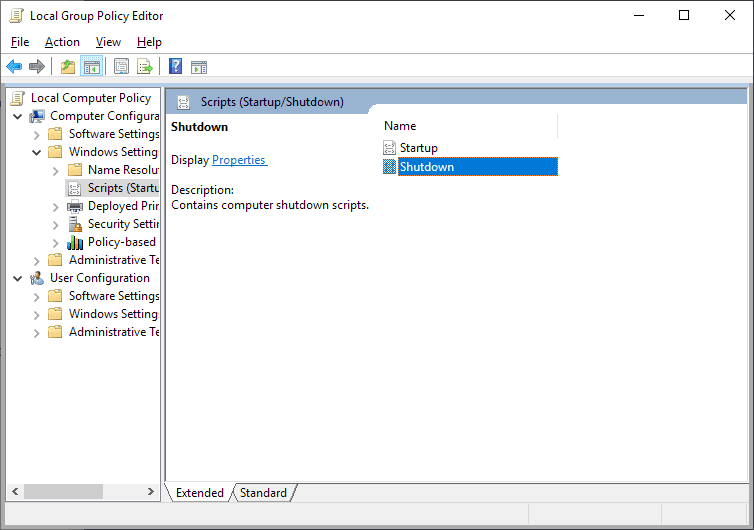The height and width of the screenshot is (530, 754).
Task: Click tree pane scrollbar left arrow
Action: [x=15, y=491]
